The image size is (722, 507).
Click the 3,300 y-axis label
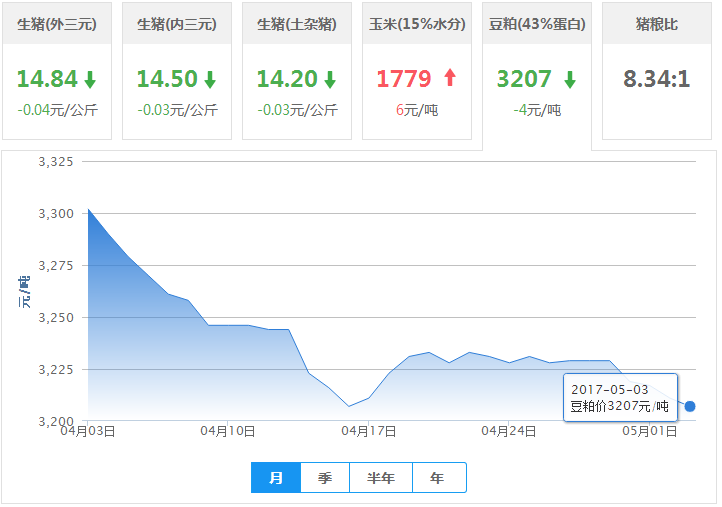[56, 214]
